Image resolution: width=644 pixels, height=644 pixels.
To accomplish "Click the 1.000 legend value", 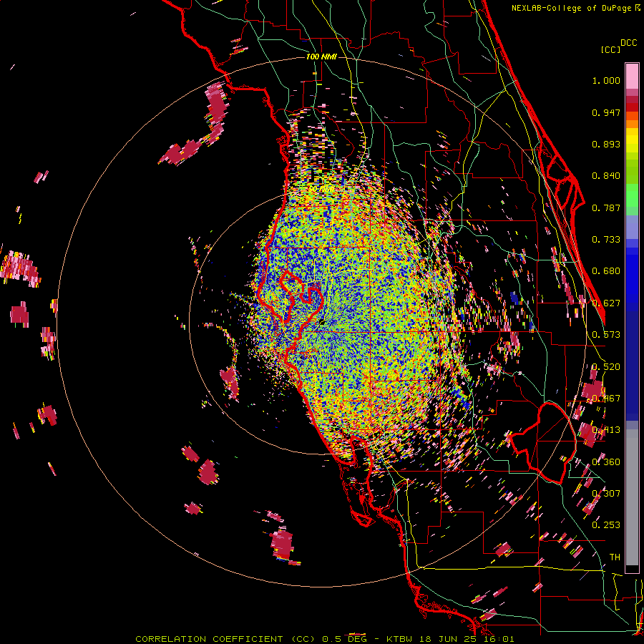I will click(x=606, y=80).
